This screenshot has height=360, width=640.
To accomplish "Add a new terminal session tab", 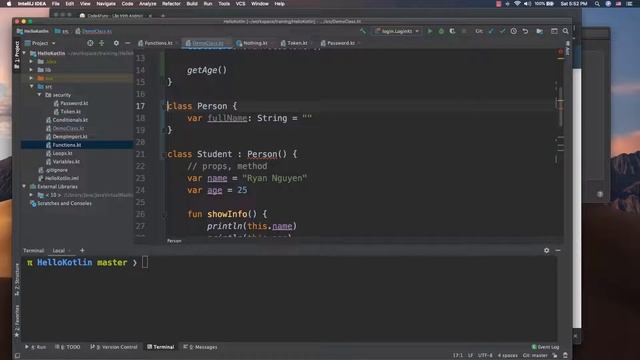I will click(82, 250).
